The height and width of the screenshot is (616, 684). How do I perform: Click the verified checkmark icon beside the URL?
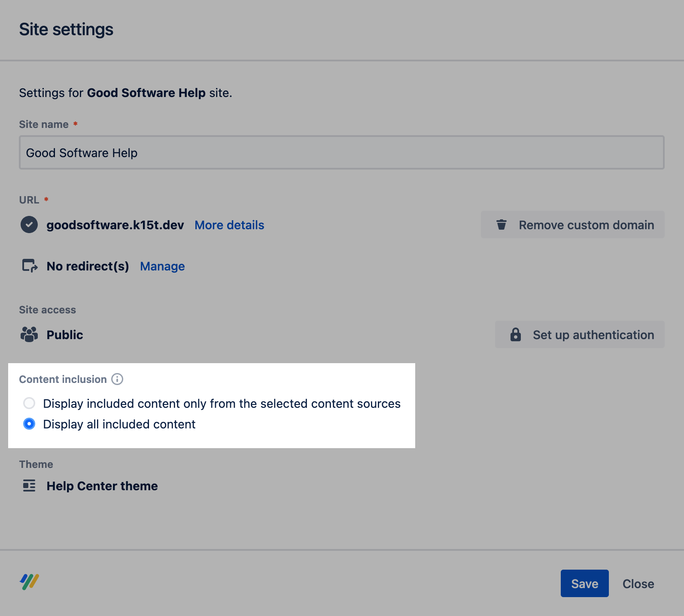[29, 225]
